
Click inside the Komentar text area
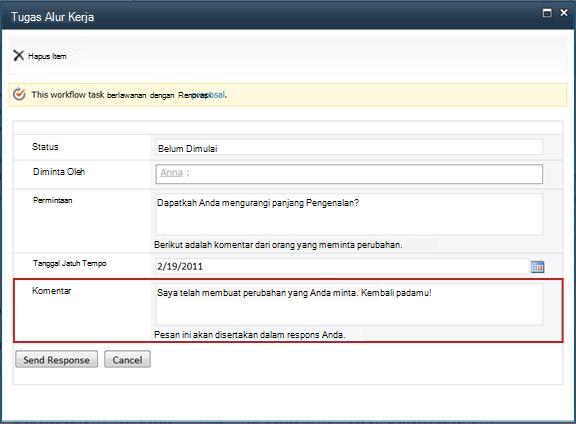pyautogui.click(x=349, y=304)
